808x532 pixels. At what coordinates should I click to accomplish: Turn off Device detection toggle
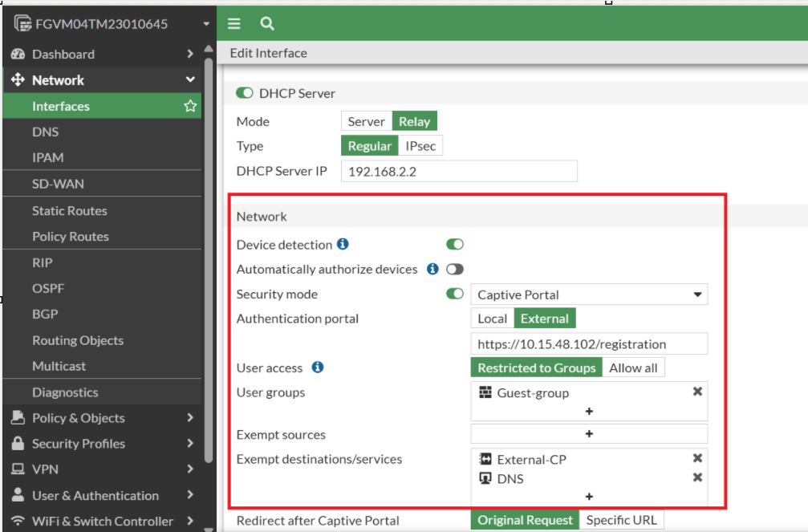[x=455, y=244]
